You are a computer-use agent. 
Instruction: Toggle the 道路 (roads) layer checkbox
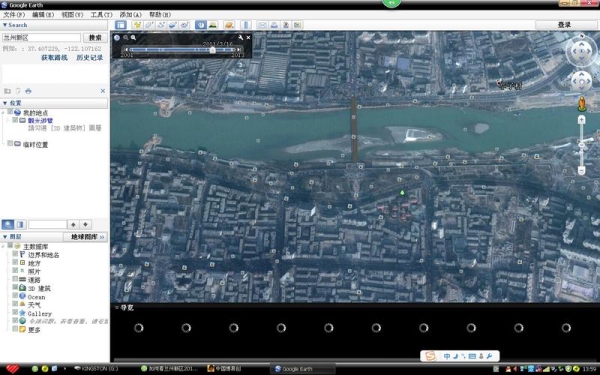point(15,280)
